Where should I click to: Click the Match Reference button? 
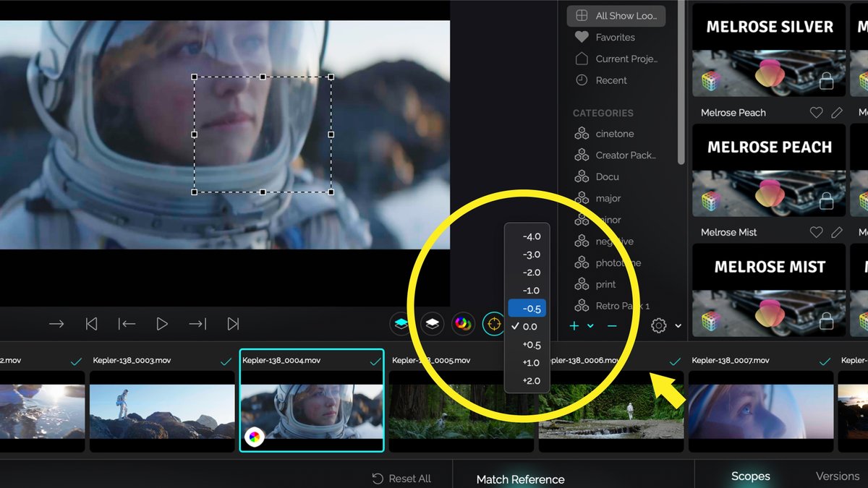[x=520, y=479]
